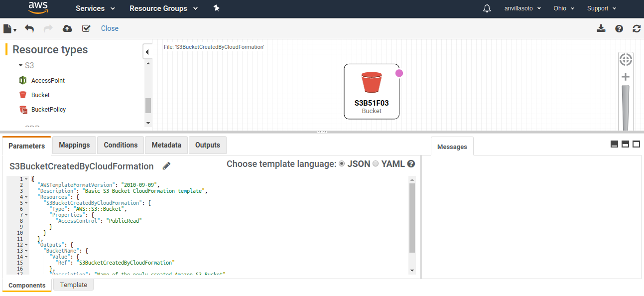Select the BucketPolicy resource icon
The height and width of the screenshot is (296, 644).
point(23,110)
